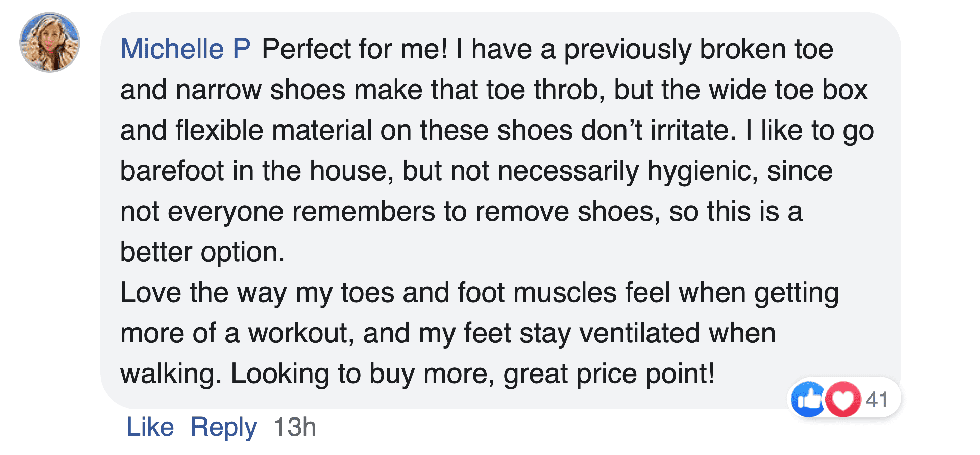
Task: Reply to Michelle P's comment
Action: click(224, 427)
